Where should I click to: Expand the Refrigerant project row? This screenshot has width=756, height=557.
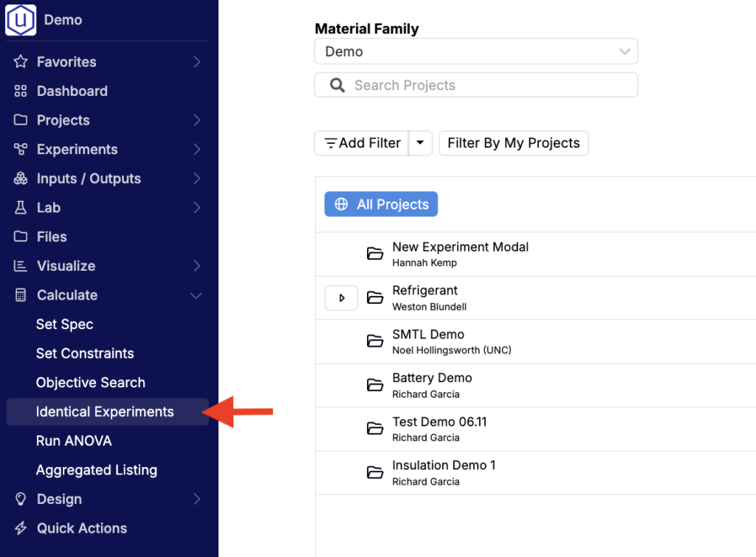(x=341, y=298)
